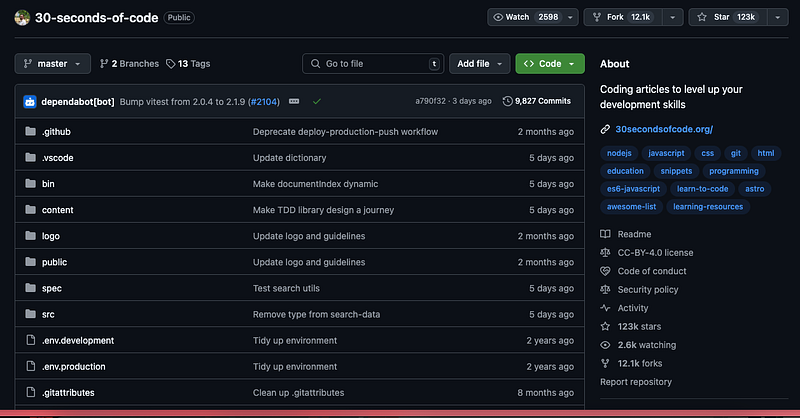Select the learn-to-code topic tag
Viewport: 800px width, 418px height.
point(703,189)
